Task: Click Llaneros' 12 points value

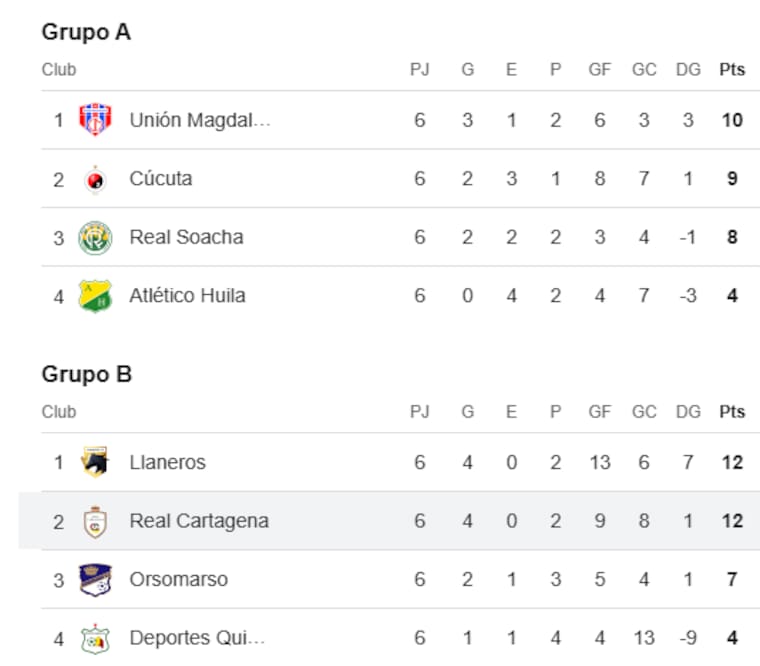Action: (x=732, y=462)
